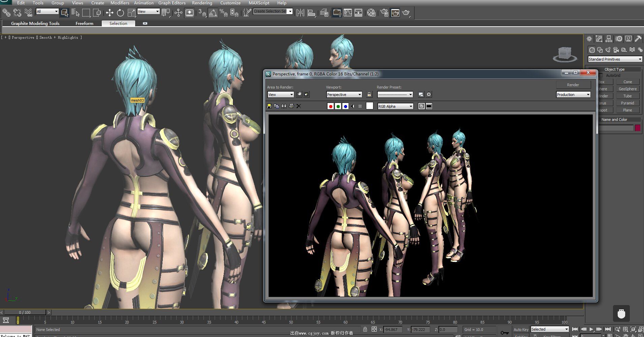644x337 pixels.
Task: Click the time slider 0 / 100 handle
Action: tap(25, 312)
